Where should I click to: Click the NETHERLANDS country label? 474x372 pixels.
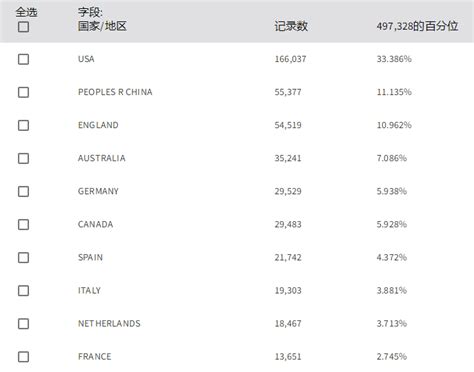click(109, 323)
